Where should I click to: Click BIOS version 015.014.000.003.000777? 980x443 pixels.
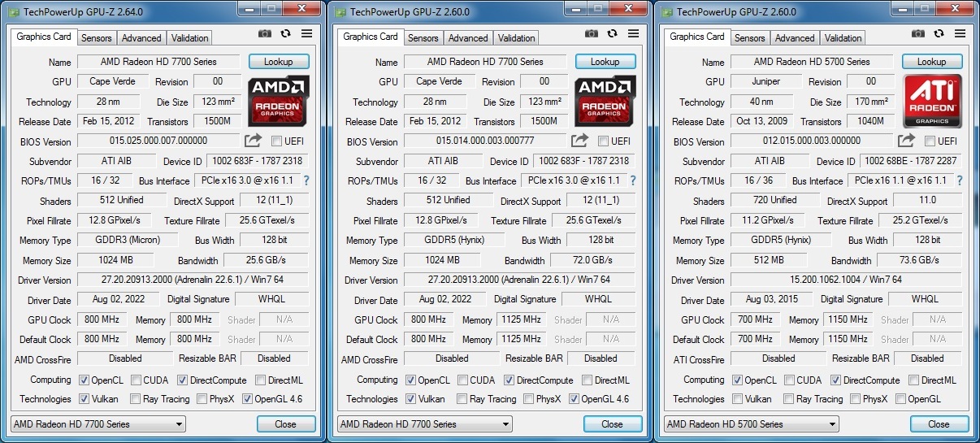[x=485, y=141]
